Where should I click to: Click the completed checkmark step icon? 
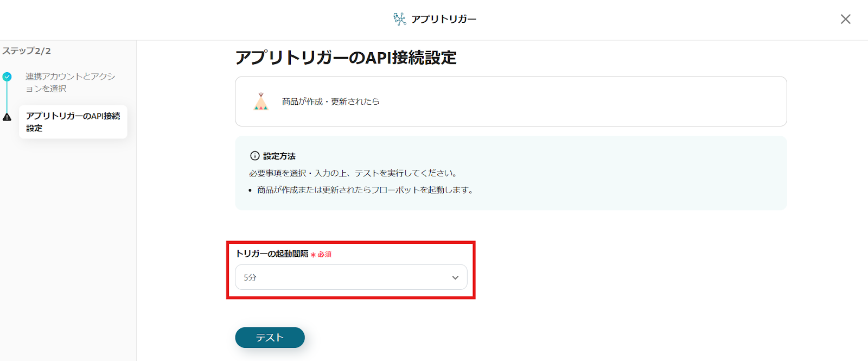(7, 77)
